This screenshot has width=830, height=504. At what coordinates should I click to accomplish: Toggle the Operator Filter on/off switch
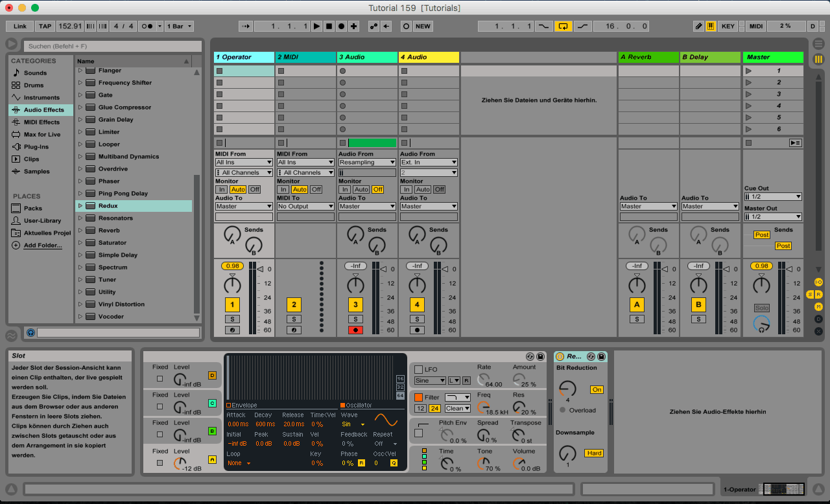[x=418, y=397]
